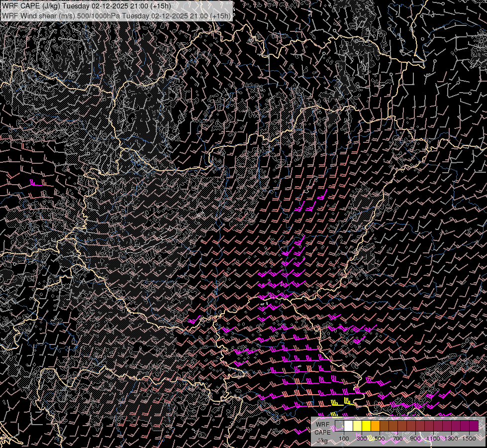Select the bright yellow legend swatch
The height and width of the screenshot is (448, 487).
click(367, 426)
